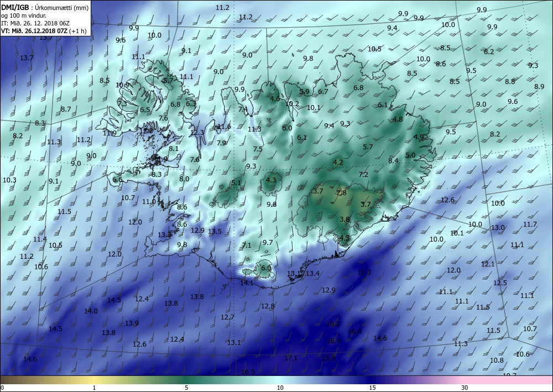Click the map value '12.8'
This screenshot has height=392, width=553.
[268, 306]
